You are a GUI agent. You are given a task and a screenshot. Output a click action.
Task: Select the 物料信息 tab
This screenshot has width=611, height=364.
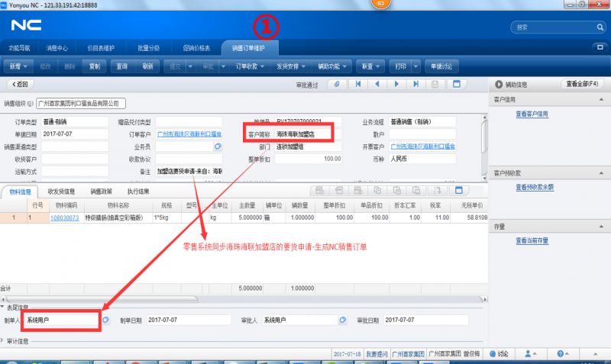(x=21, y=192)
